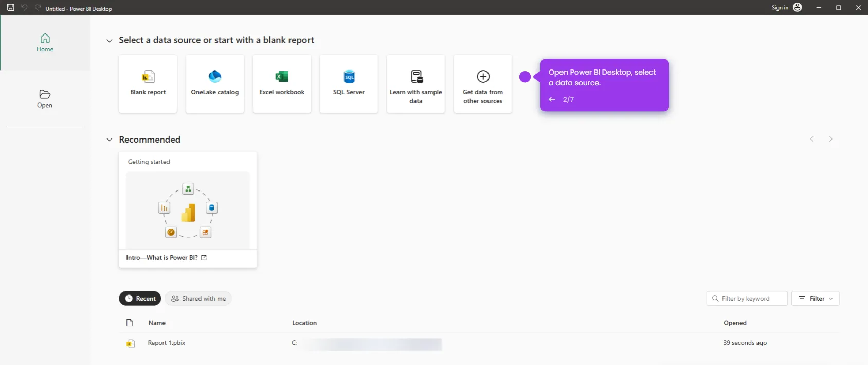The image size is (868, 365).
Task: Collapse the Recommended section chevron
Action: pos(109,140)
